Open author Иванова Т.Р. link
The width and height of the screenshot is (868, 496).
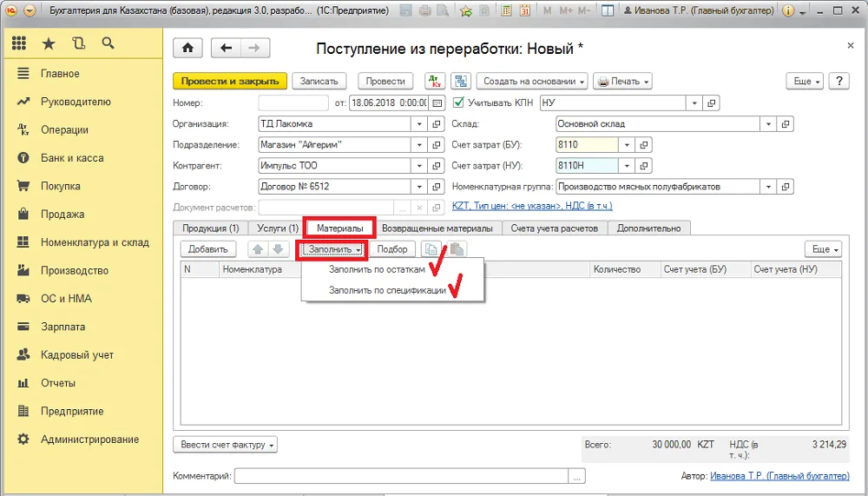[779, 475]
